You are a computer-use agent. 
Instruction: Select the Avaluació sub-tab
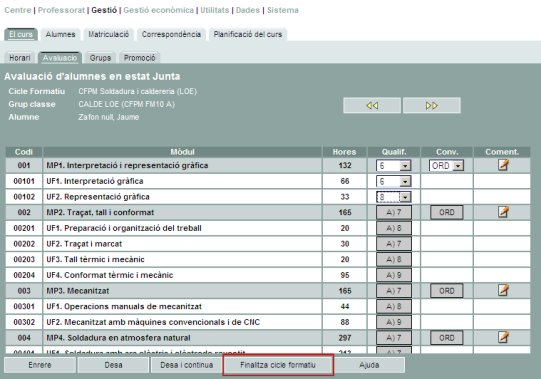(60, 58)
